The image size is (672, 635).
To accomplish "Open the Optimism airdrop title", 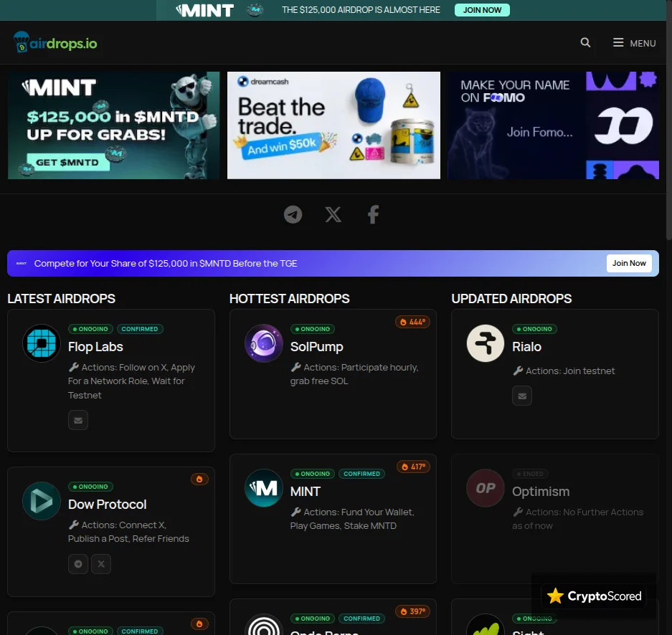I will click(x=541, y=492).
